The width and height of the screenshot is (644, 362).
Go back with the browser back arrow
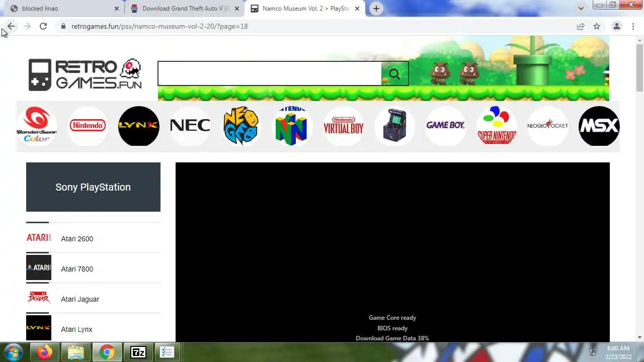point(11,26)
